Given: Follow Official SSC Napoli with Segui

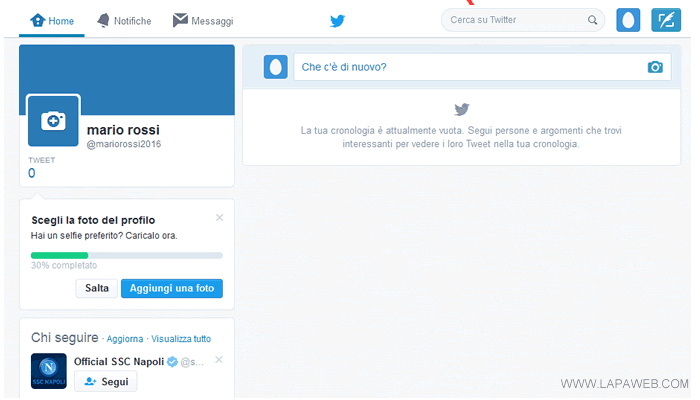Looking at the screenshot, I should point(105,382).
